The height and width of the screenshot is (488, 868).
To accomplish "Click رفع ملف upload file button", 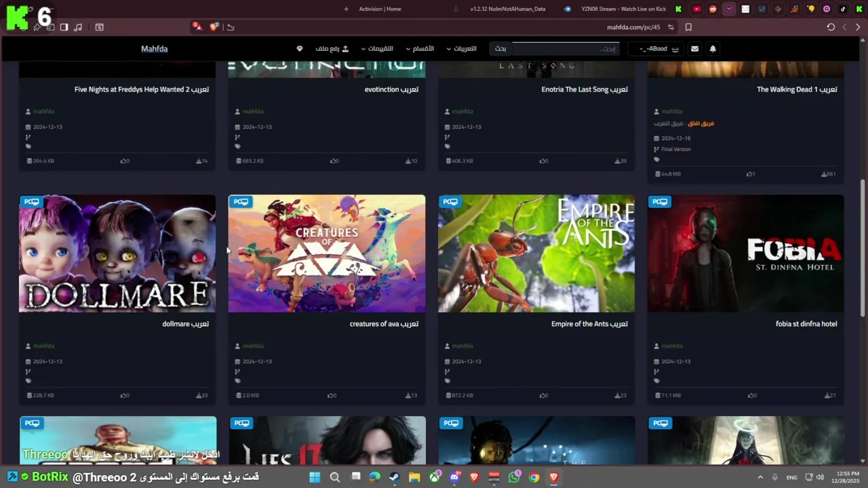I will click(x=332, y=49).
